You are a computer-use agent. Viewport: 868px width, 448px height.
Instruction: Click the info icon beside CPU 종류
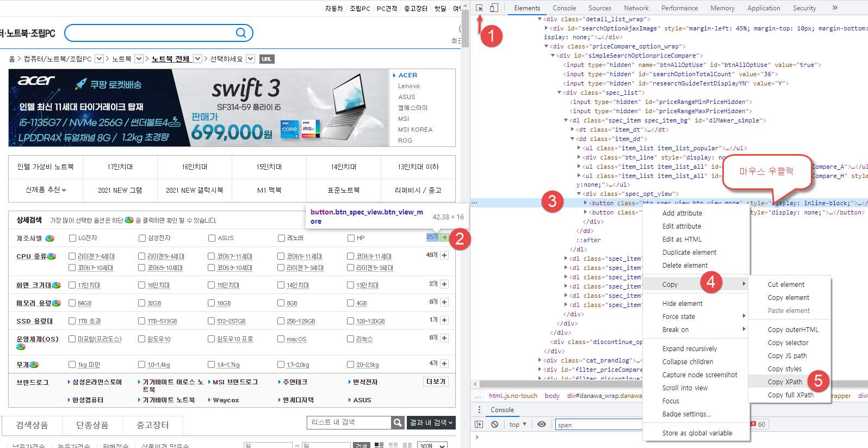52,256
